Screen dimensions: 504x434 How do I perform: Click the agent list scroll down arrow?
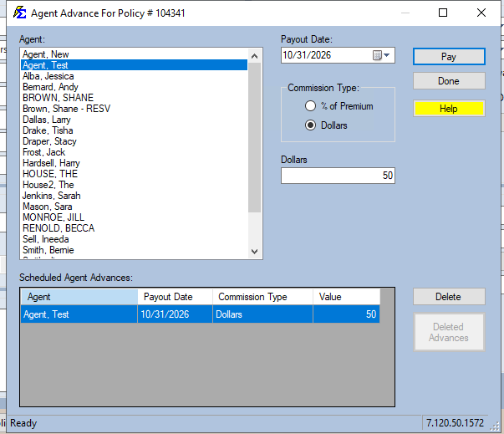pos(255,251)
